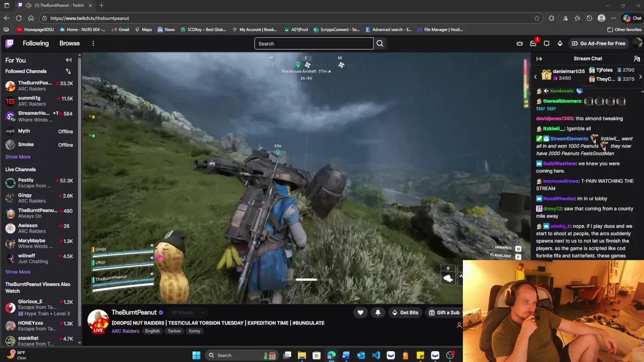Go back in the browser

[7, 18]
